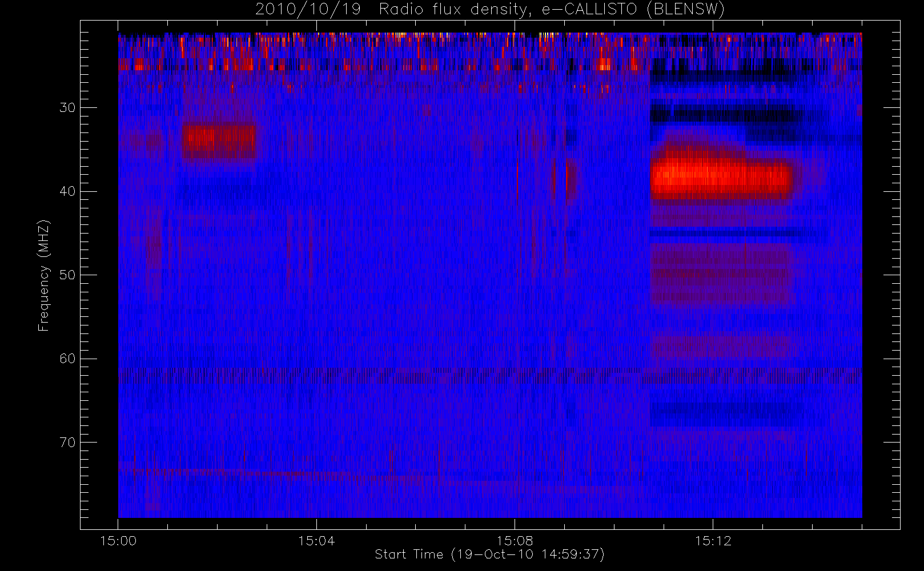Screen dimensions: 924x571
Task: Click the 70 frequency tick label
Action: [x=67, y=443]
